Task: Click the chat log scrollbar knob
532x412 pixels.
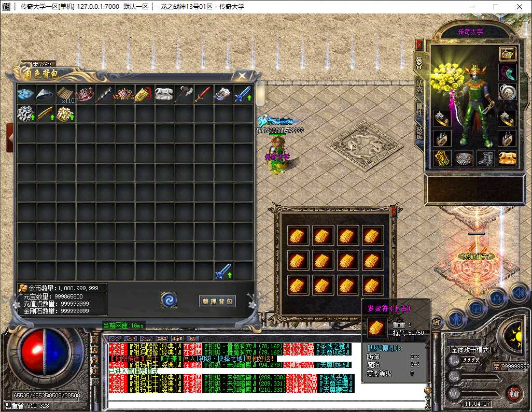Action: coord(428,391)
